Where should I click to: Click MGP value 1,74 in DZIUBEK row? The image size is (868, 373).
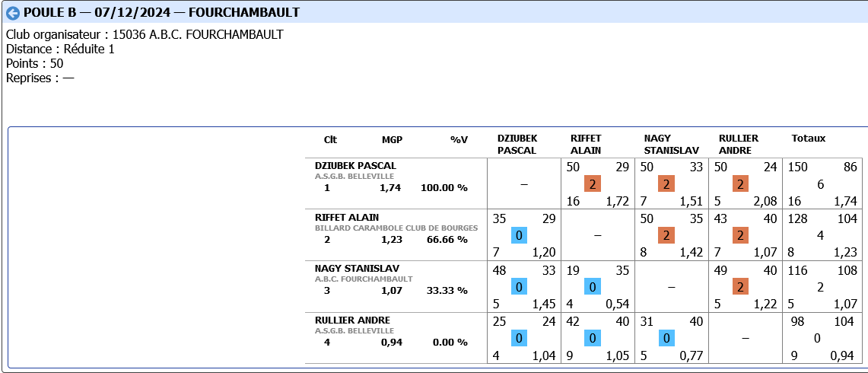[391, 188]
